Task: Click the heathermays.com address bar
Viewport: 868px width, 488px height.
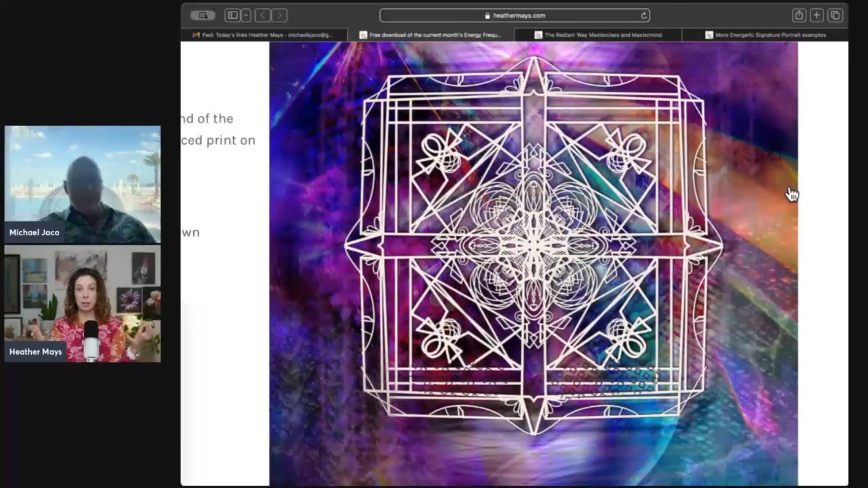Action: pos(515,15)
